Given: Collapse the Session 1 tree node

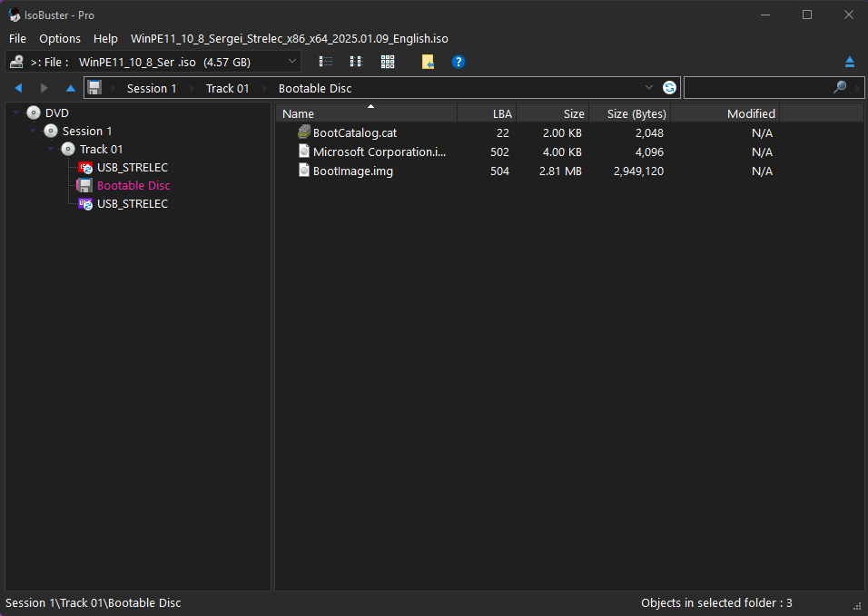Looking at the screenshot, I should [35, 132].
